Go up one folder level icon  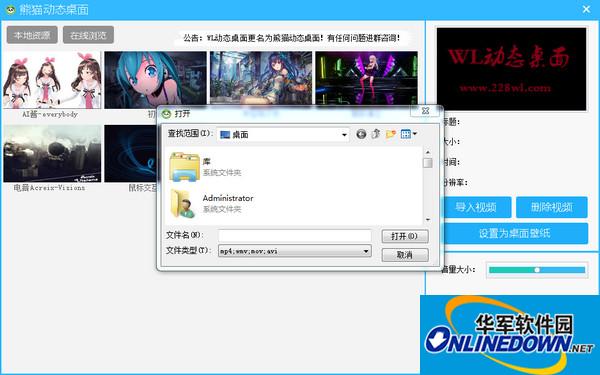[376, 134]
